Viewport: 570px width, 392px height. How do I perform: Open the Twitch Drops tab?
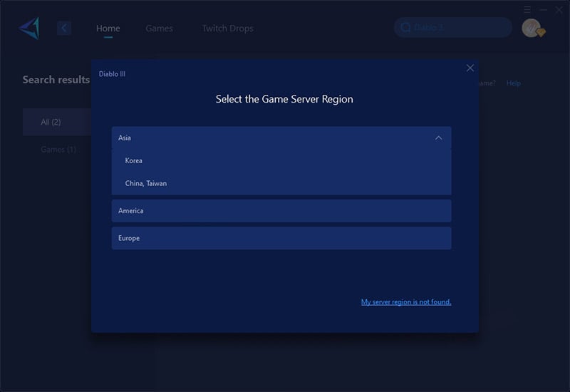tap(227, 29)
